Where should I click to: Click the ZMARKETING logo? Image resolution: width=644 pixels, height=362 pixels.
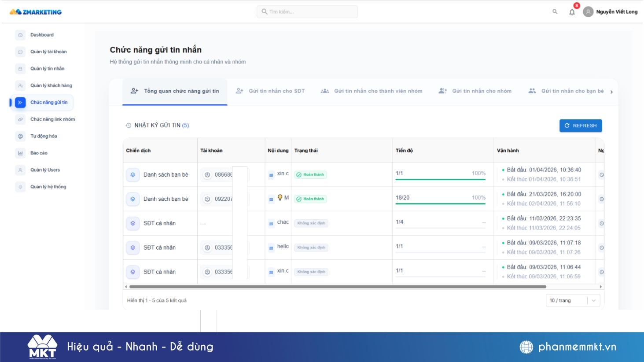click(x=36, y=12)
